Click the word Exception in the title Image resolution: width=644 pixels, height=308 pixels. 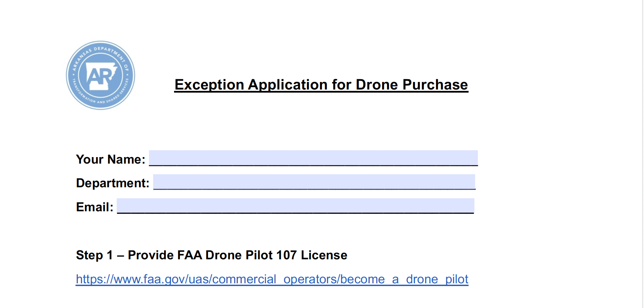209,85
